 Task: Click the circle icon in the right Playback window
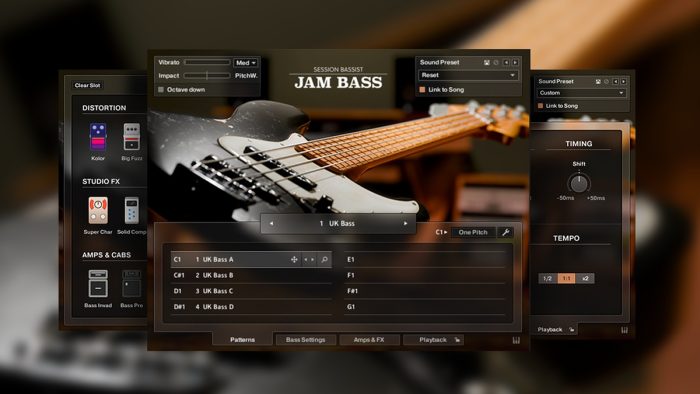[606, 81]
